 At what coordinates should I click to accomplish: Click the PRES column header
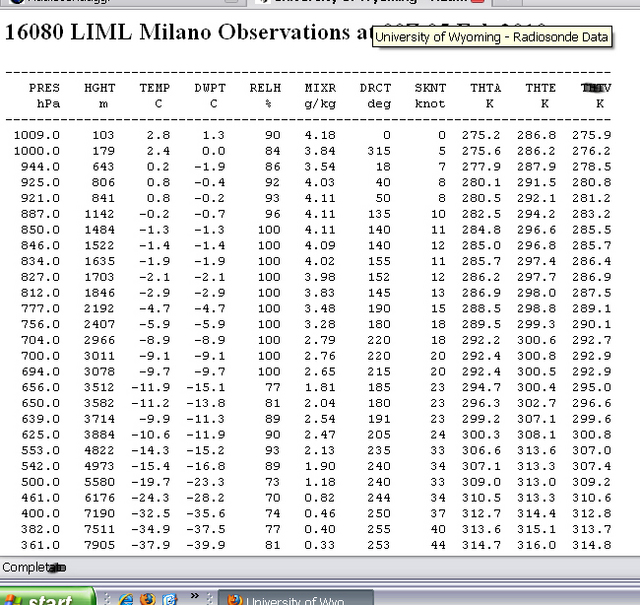(44, 88)
